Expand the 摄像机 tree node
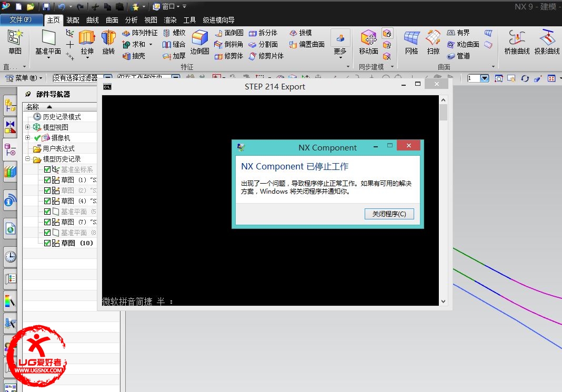The width and height of the screenshot is (562, 392). [27, 137]
